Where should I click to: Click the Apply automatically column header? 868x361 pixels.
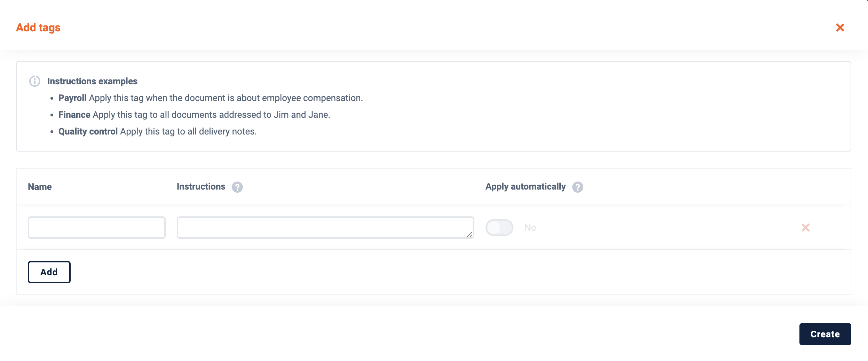(526, 187)
